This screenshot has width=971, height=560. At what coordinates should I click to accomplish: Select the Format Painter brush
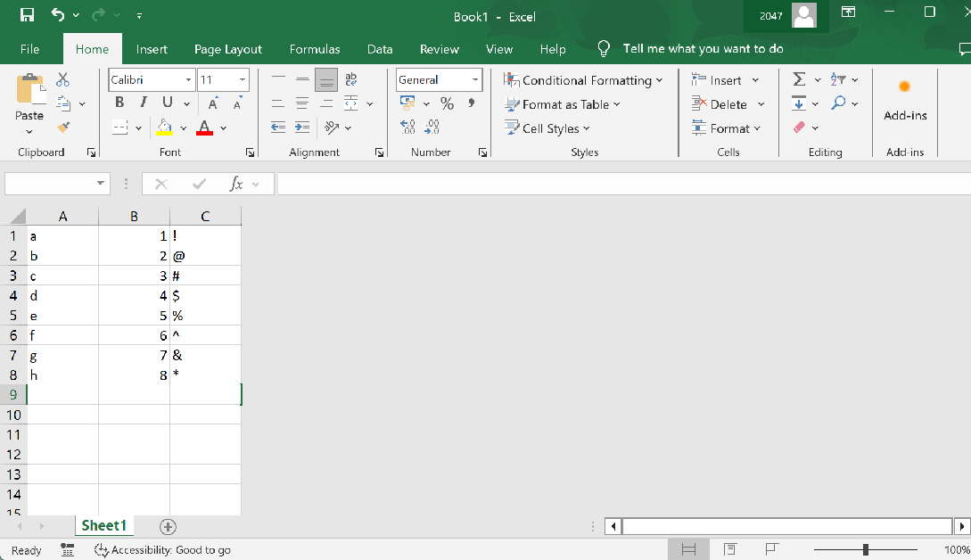pyautogui.click(x=62, y=128)
